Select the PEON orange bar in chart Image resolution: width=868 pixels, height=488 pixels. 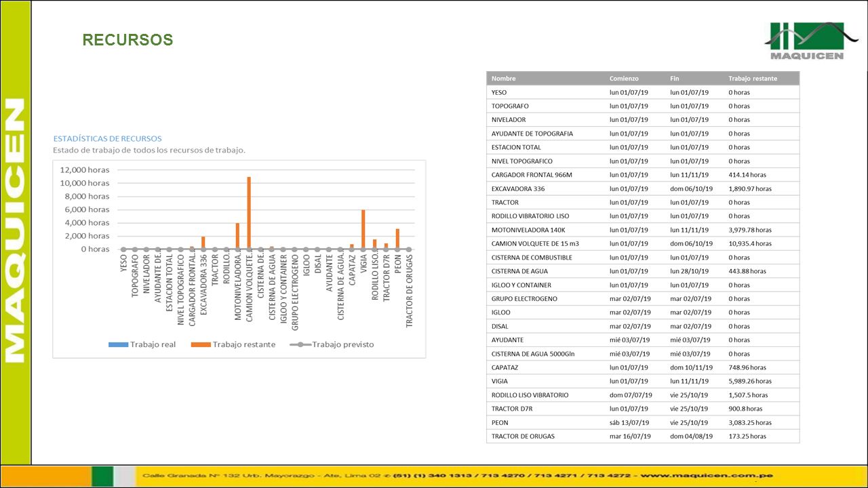tap(397, 239)
